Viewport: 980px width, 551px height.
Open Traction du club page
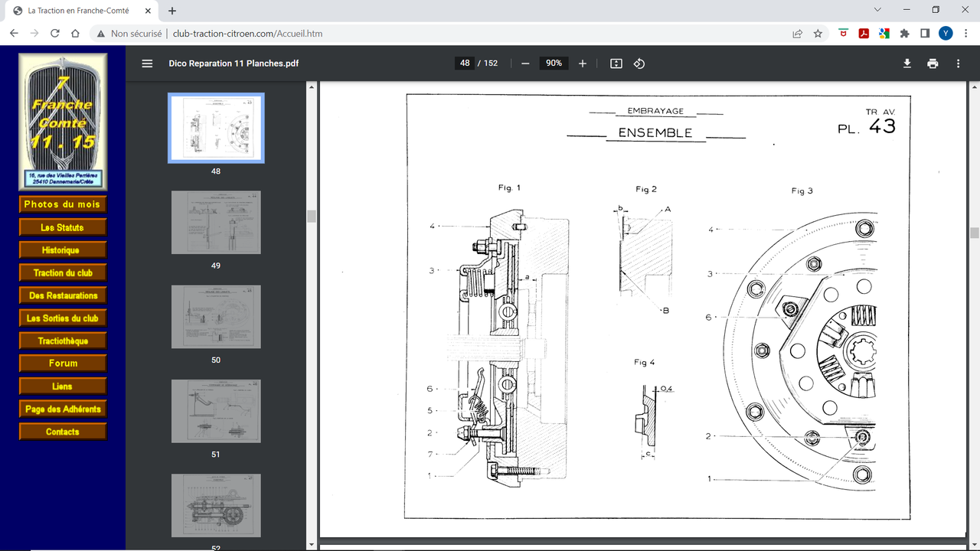(62, 272)
